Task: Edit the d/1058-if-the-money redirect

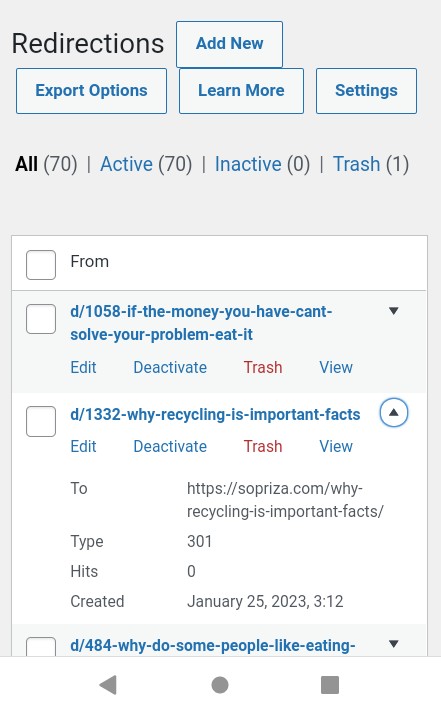Action: point(83,367)
